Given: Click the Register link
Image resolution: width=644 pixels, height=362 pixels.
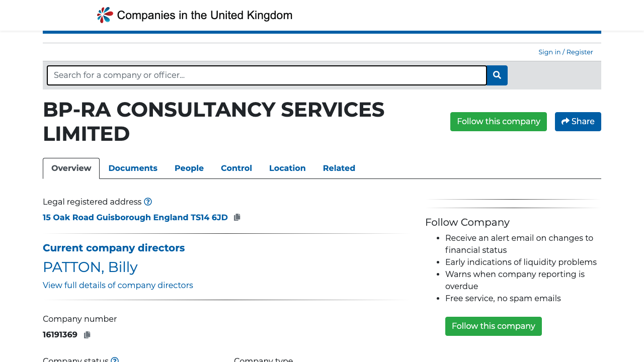Looking at the screenshot, I should [579, 52].
